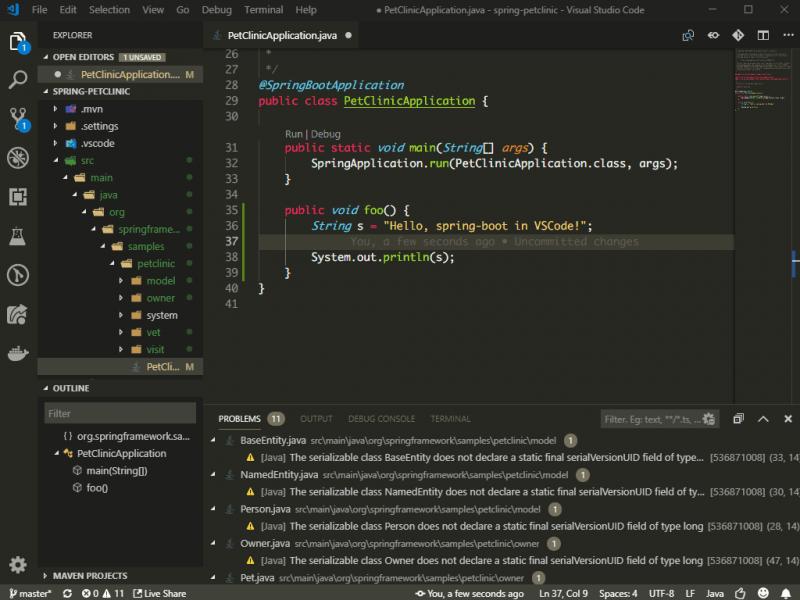
Task: Expand the MAVEN PROJECTS section
Action: (x=89, y=575)
